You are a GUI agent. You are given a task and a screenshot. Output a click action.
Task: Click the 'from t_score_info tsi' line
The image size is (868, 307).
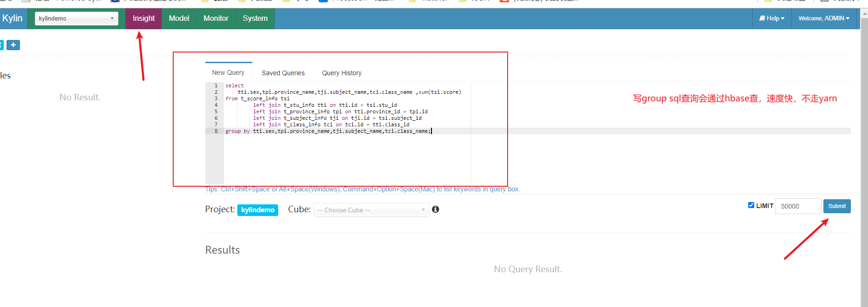point(258,98)
